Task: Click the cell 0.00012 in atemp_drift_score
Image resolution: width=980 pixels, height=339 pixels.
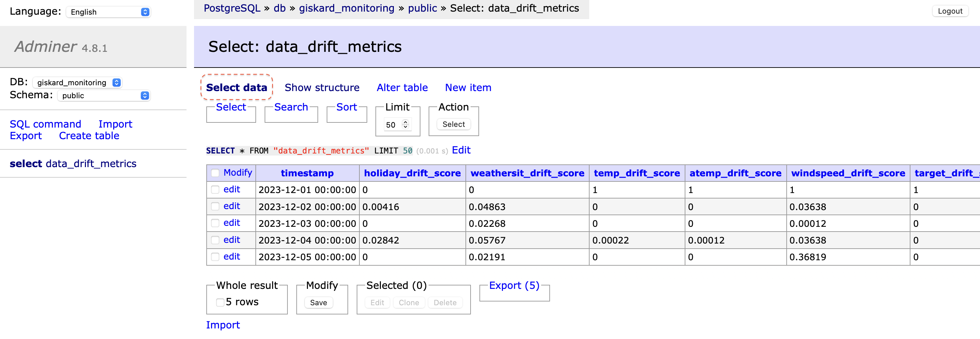Action: pos(736,240)
